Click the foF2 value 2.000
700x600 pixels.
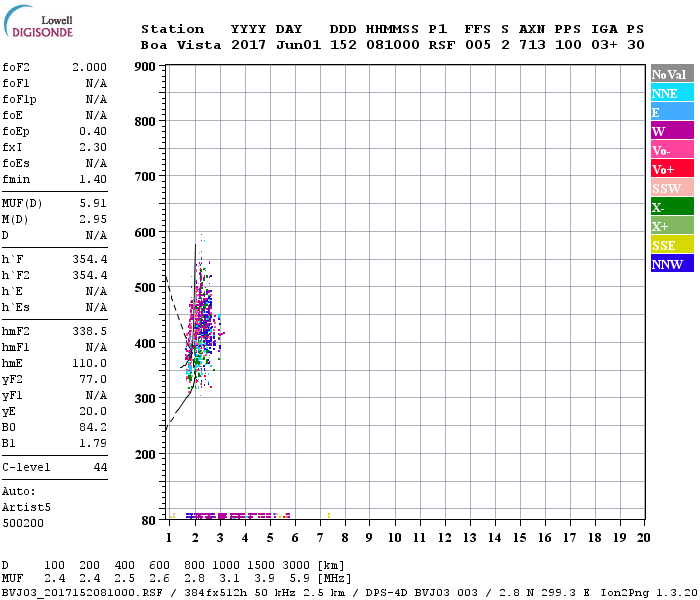coord(89,67)
